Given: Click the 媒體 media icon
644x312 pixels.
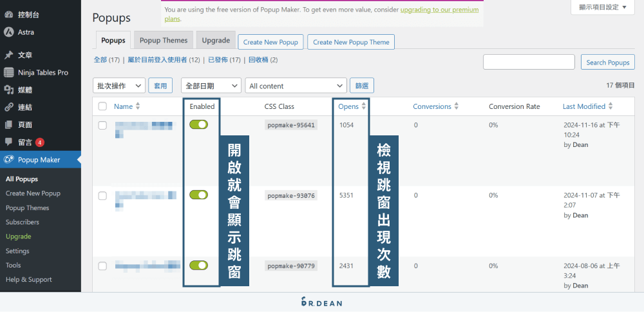Looking at the screenshot, I should [x=8, y=90].
